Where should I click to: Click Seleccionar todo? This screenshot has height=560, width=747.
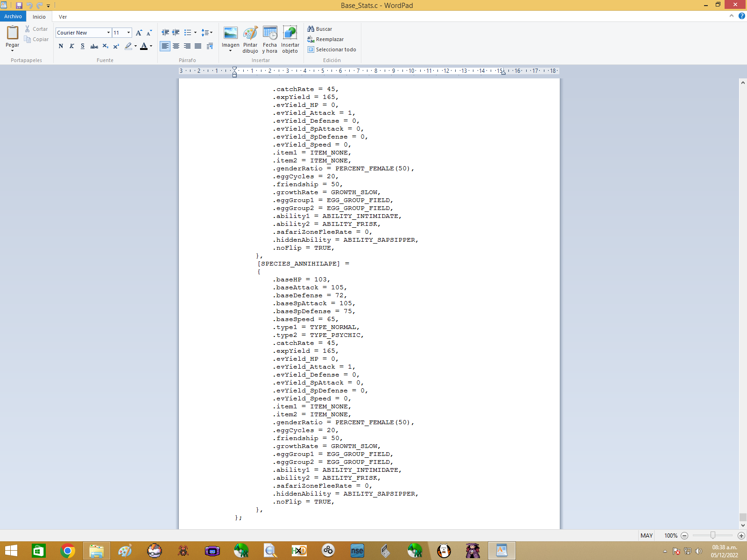point(332,49)
